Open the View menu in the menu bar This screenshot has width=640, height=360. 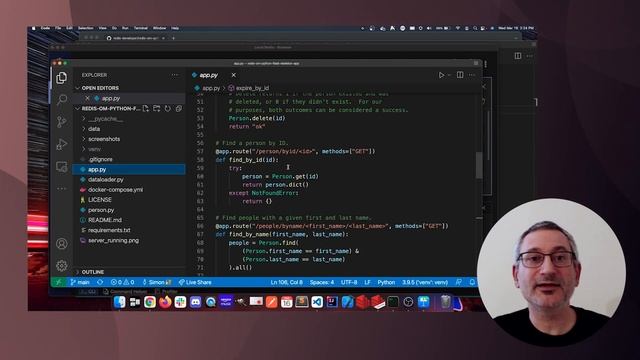[102, 28]
